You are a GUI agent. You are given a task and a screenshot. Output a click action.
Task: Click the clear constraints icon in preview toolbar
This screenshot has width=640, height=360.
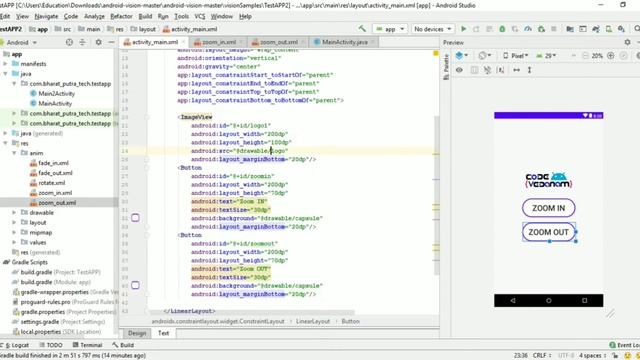point(487,70)
